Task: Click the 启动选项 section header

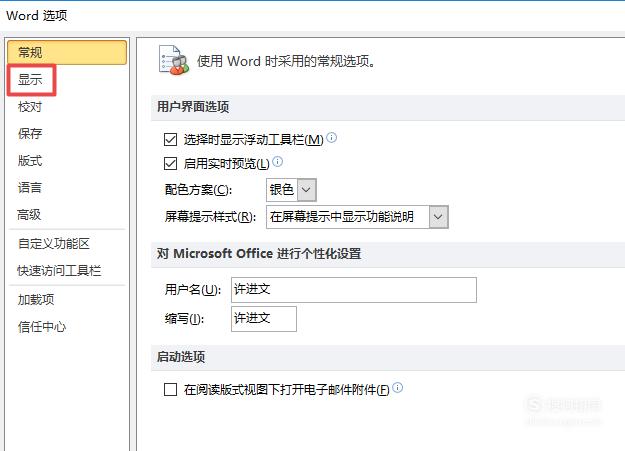Action: 181,356
